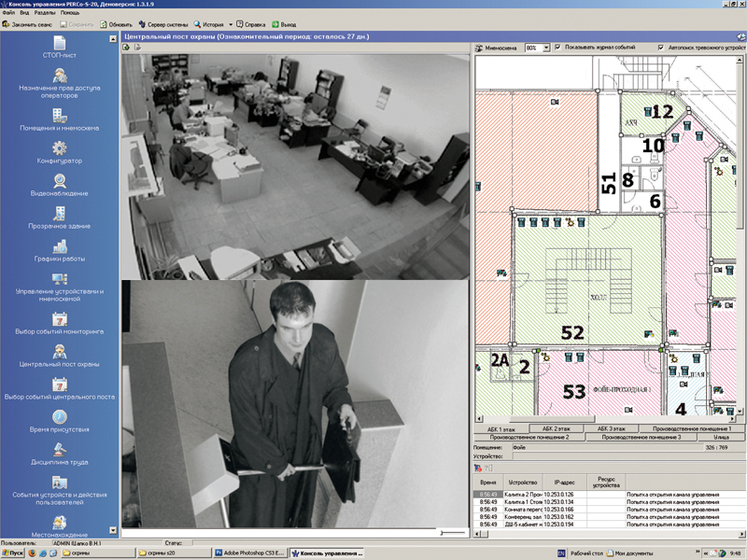Image resolution: width=747 pixels, height=560 pixels.
Task: Open the Вид menu
Action: (x=24, y=13)
